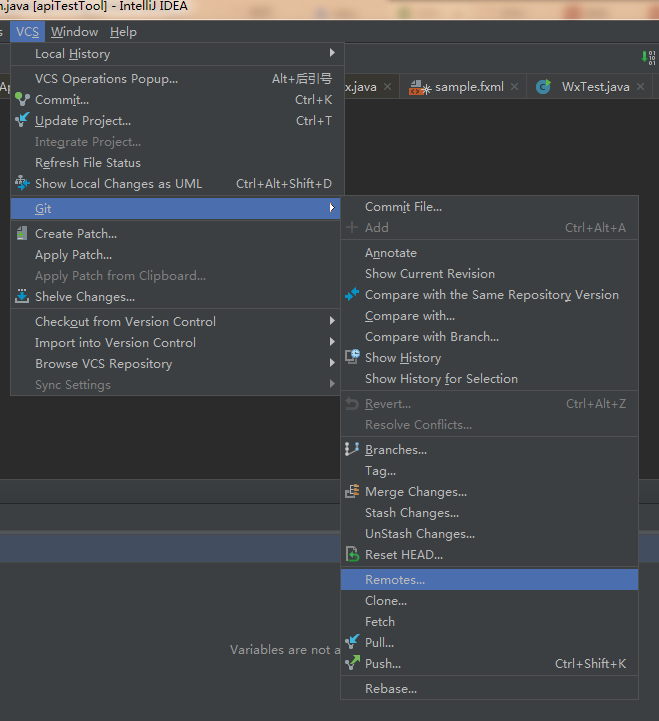659x721 pixels.
Task: Click the Show History clock icon
Action: click(352, 357)
